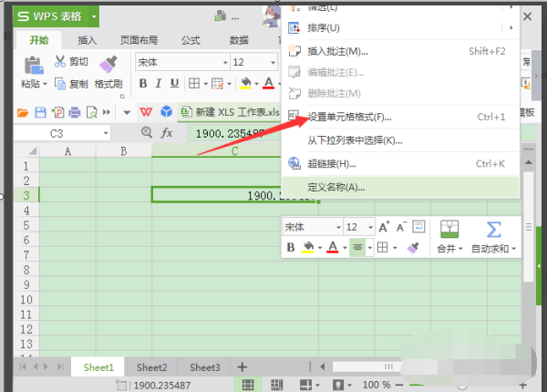The height and width of the screenshot is (392, 547).
Task: Expand the Paste options arrow
Action: click(x=45, y=84)
